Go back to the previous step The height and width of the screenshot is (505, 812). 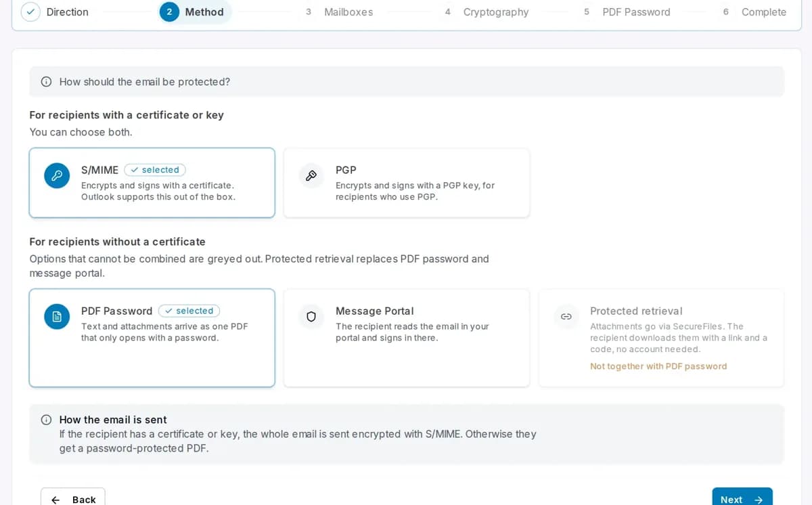[x=73, y=497]
